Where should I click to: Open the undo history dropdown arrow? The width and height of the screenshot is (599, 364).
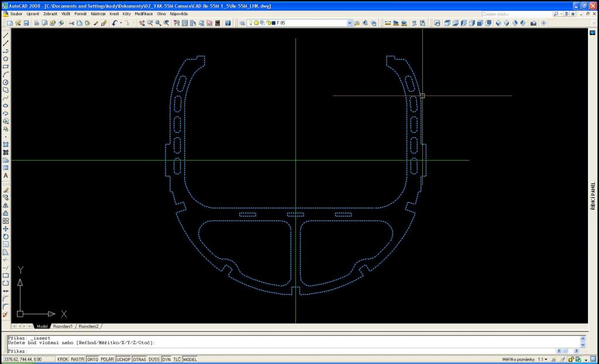point(121,23)
